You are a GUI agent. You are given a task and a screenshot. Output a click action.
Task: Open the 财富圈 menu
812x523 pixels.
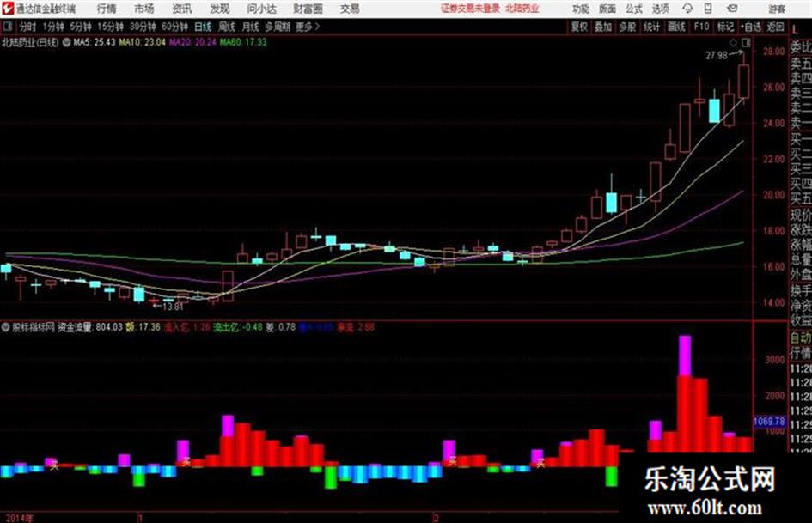(x=308, y=9)
